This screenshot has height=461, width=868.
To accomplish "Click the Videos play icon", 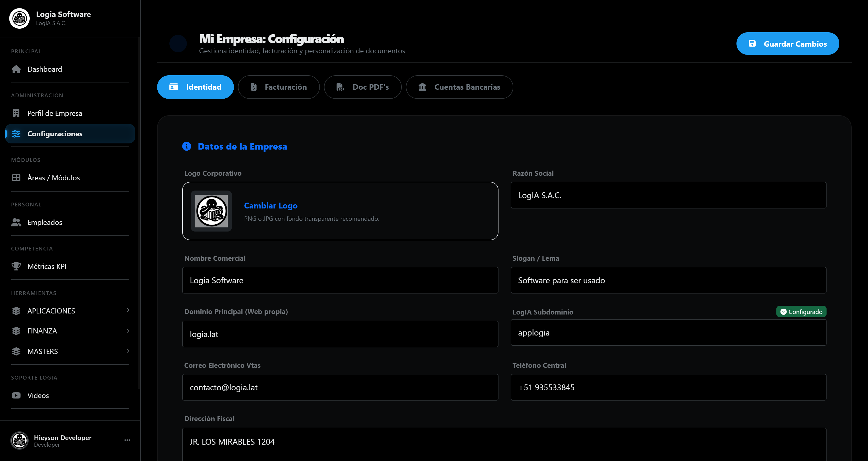I will point(16,395).
